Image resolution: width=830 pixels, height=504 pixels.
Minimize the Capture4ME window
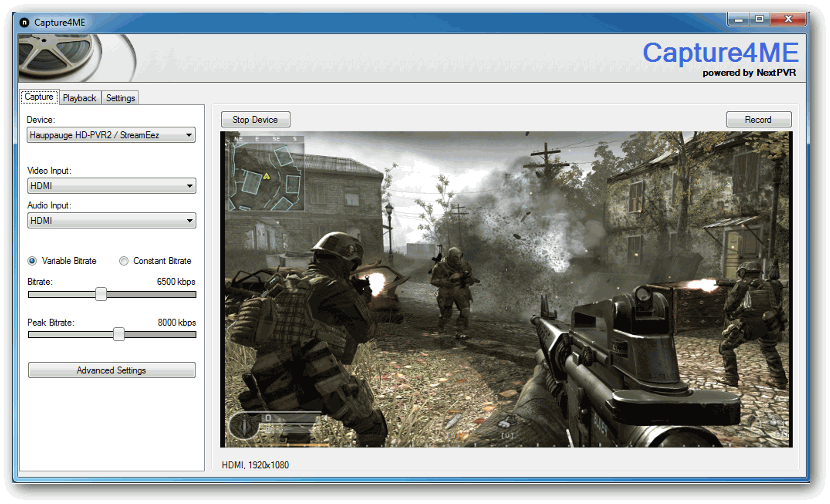point(739,20)
